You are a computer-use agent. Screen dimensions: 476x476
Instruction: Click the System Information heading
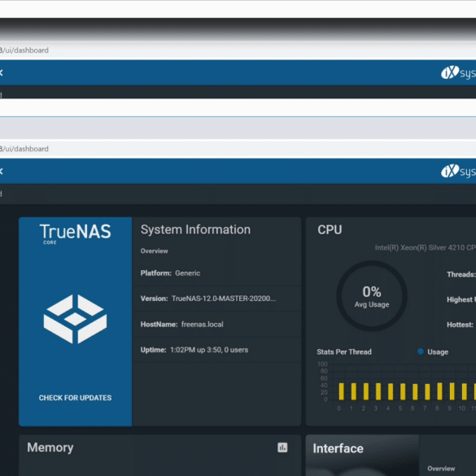195,229
